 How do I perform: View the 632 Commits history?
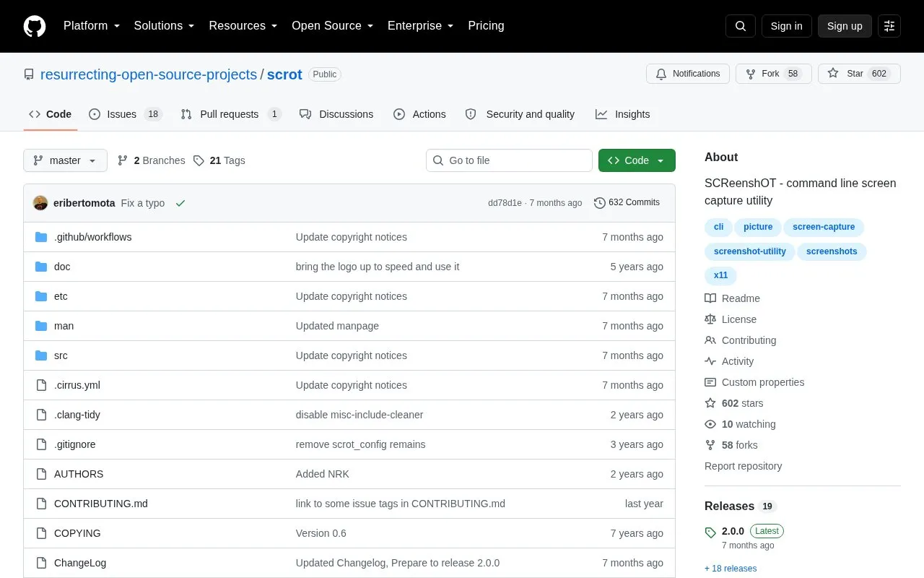(627, 203)
